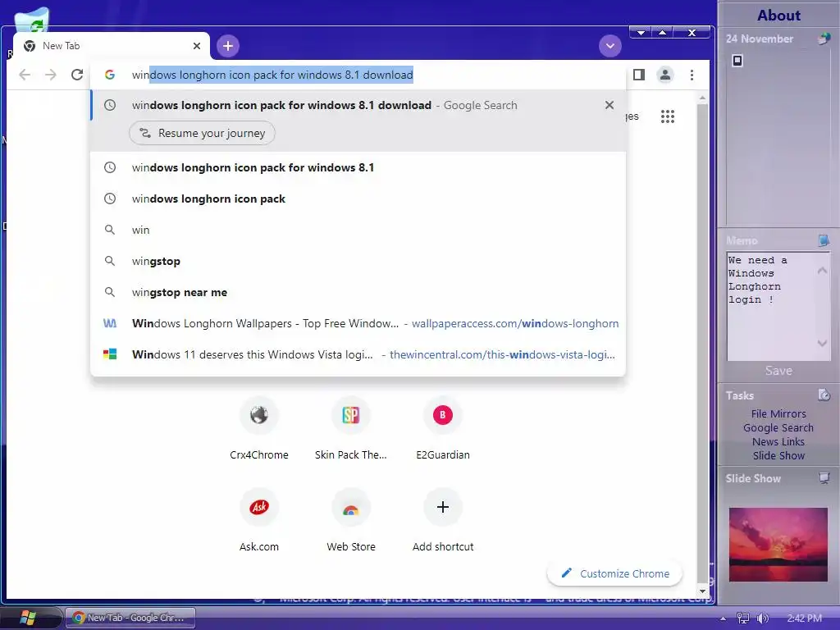This screenshot has height=630, width=840.
Task: Click the sunset slideshow thumbnail
Action: (778, 545)
